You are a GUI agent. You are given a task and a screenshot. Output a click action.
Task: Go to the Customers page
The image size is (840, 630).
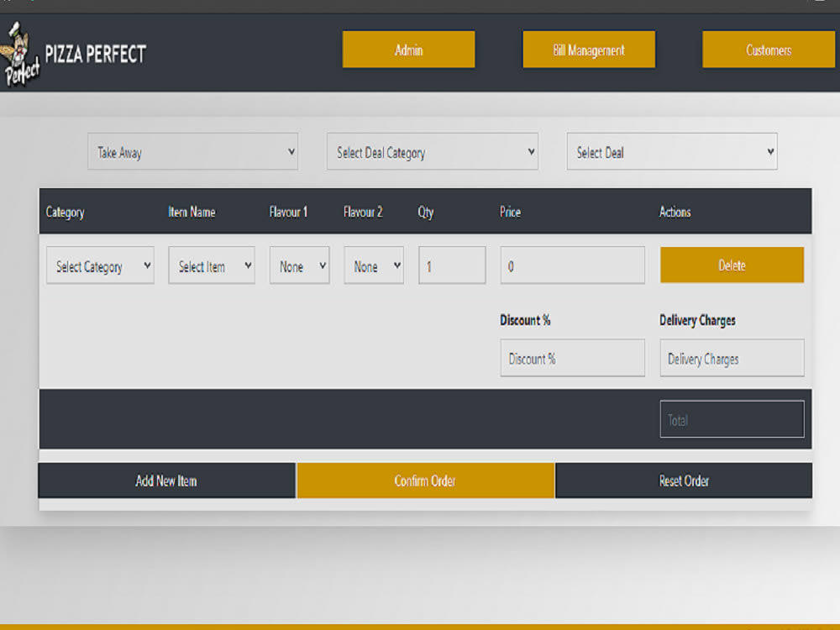coord(769,50)
